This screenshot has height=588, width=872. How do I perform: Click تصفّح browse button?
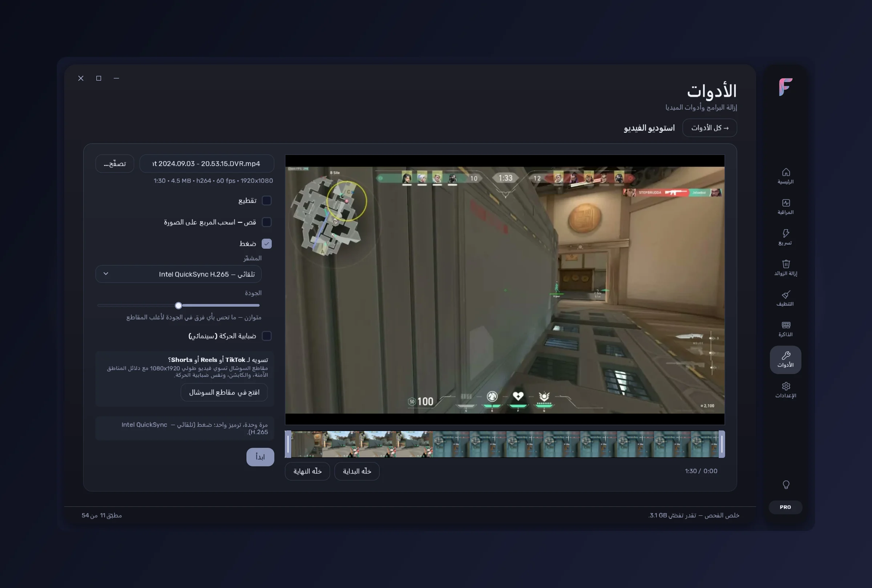coord(115,164)
